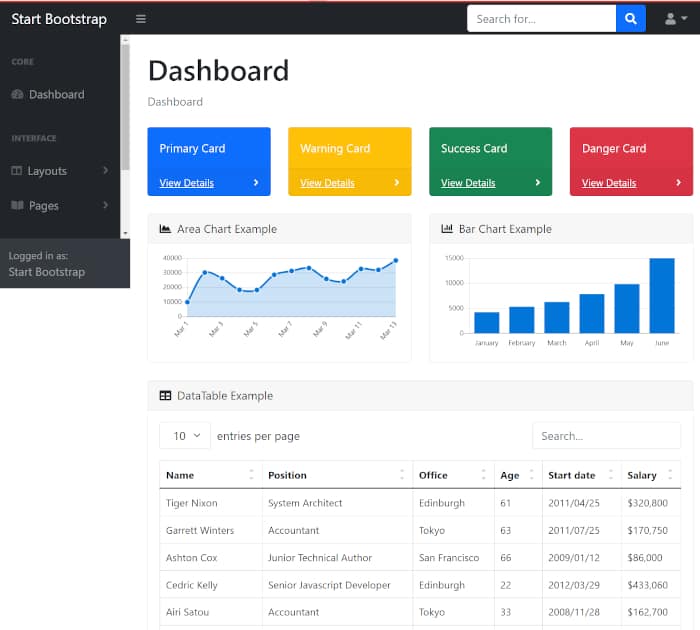The image size is (700, 630).
Task: Click the Layouts columns icon in sidebar
Action: point(17,171)
